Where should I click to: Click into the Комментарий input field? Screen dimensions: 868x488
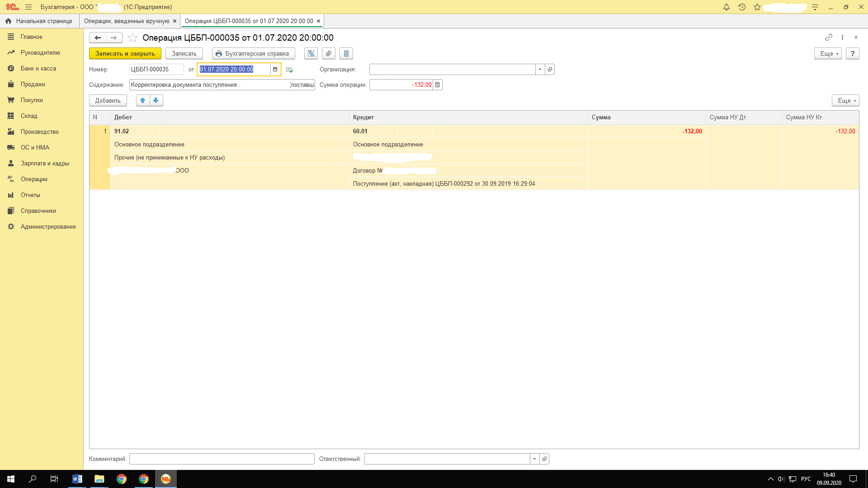click(222, 459)
